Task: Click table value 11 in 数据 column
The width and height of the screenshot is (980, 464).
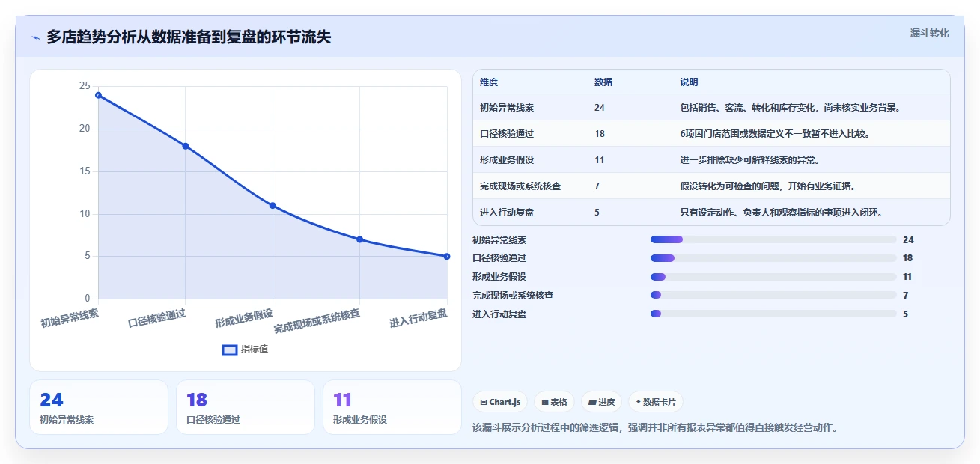Action: [600, 160]
